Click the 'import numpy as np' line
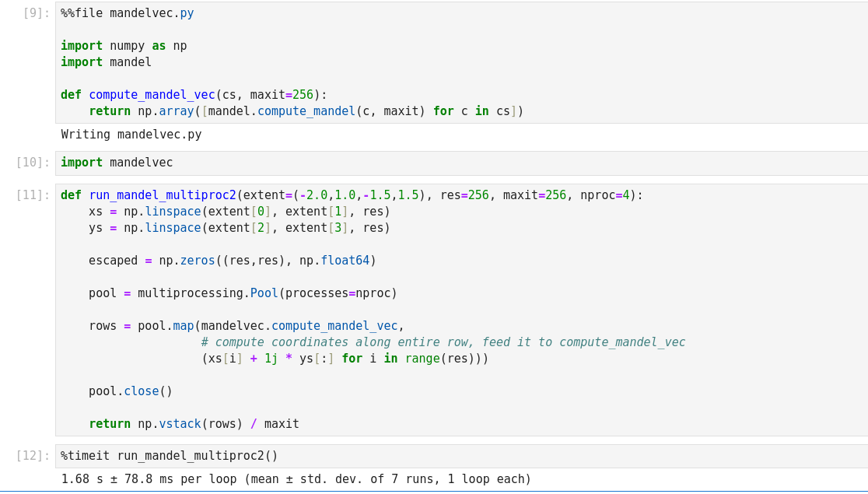 pyautogui.click(x=124, y=46)
